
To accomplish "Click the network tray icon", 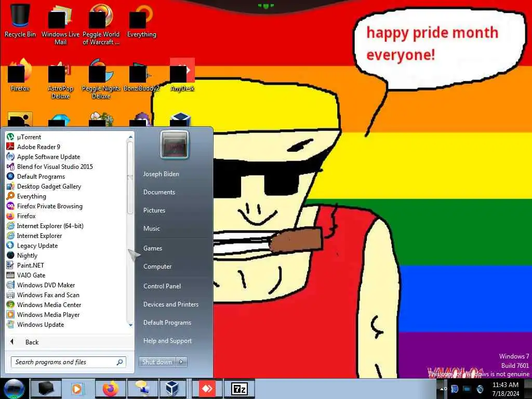I will point(467,389).
